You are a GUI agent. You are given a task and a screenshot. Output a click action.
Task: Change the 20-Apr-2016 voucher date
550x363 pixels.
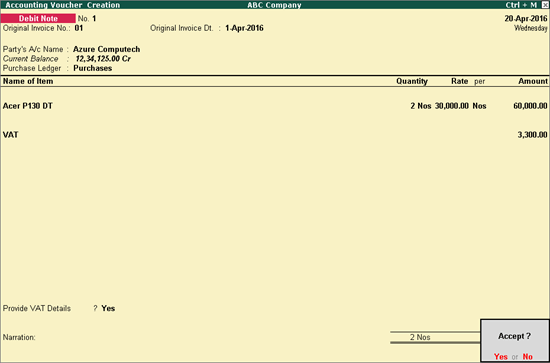coord(526,19)
